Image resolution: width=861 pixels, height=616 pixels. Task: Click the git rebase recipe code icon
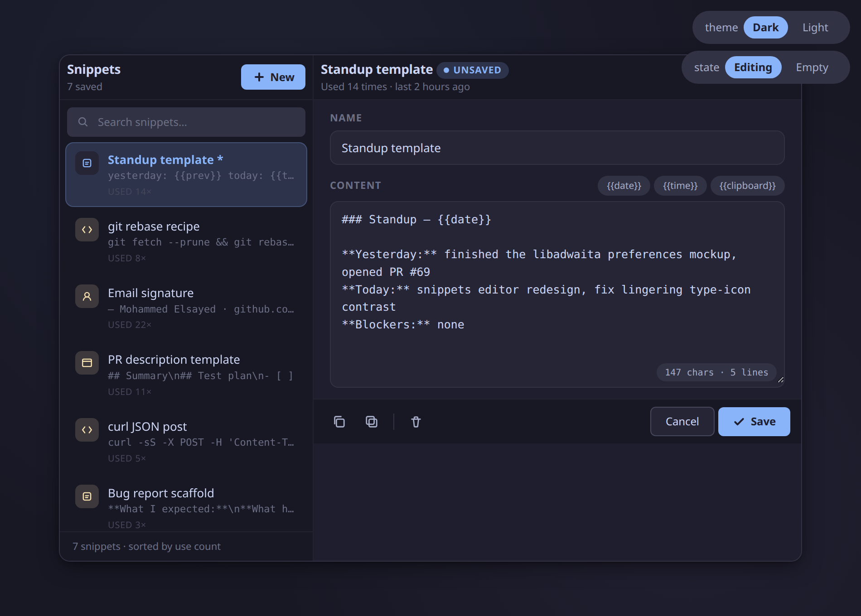pos(87,230)
